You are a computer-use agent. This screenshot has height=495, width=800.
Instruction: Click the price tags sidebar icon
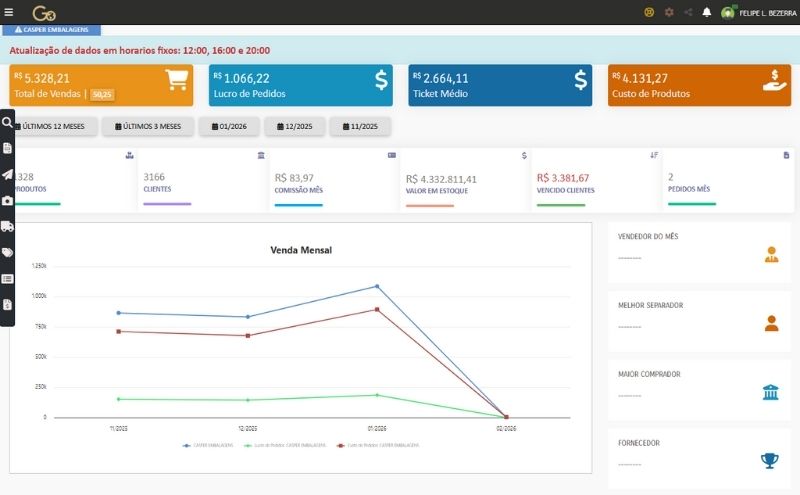[x=7, y=252]
